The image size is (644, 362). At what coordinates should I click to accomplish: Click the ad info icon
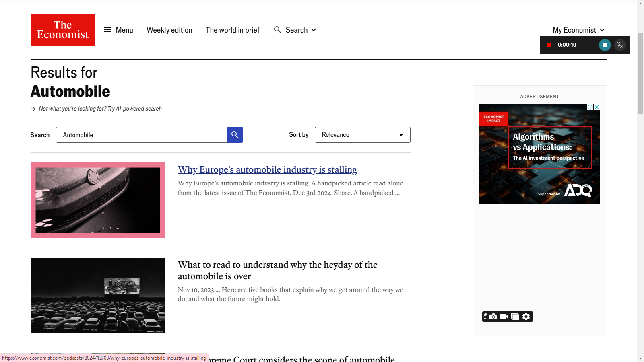click(x=590, y=107)
